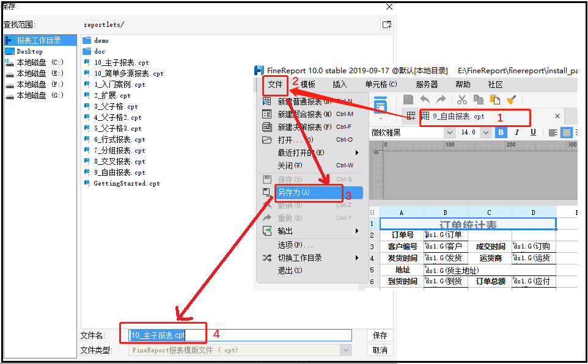Image resolution: width=588 pixels, height=364 pixels.
Task: Click the redo arrow in FineReport toolbar
Action: 441,100
